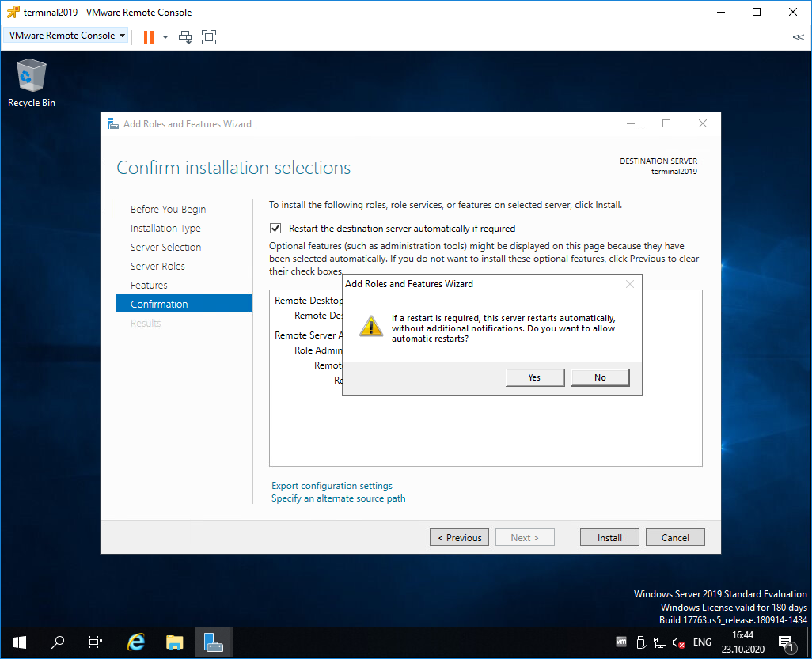Image resolution: width=812 pixels, height=659 pixels.
Task: Open Specify an alternate source path
Action: click(x=338, y=498)
